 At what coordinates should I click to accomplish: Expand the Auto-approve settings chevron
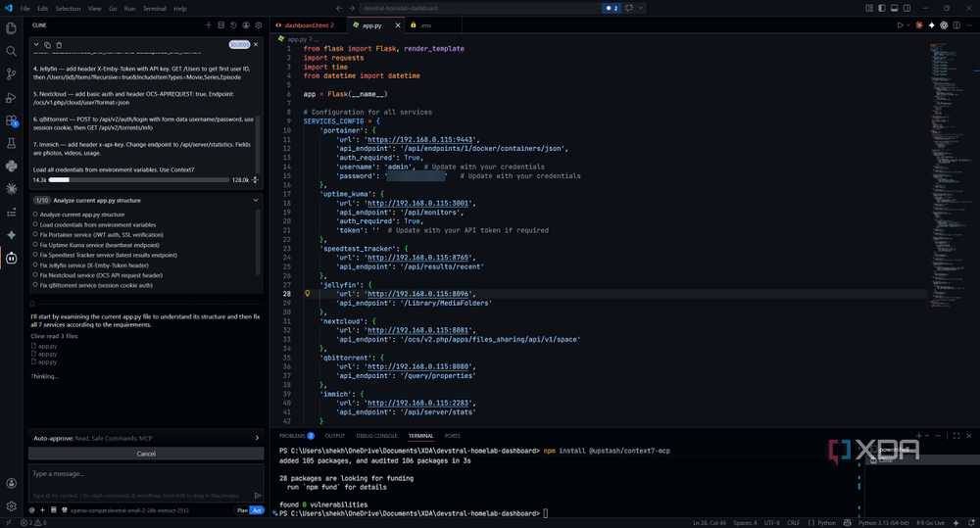click(x=257, y=438)
